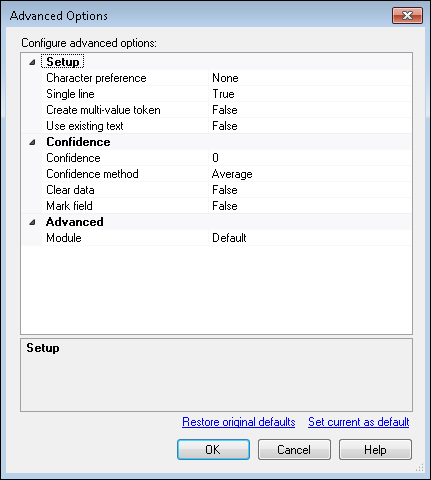Change Create multi-value token False value
The height and width of the screenshot is (480, 431).
click(x=310, y=110)
